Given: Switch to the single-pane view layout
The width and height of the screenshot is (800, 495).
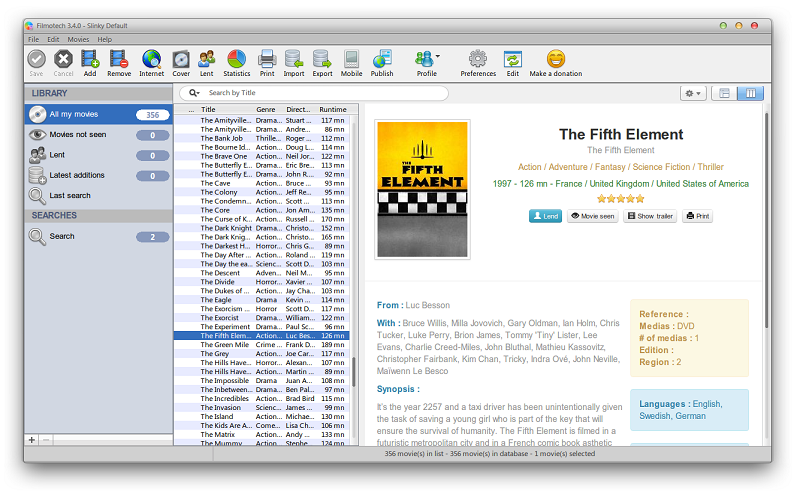Looking at the screenshot, I should 724,93.
